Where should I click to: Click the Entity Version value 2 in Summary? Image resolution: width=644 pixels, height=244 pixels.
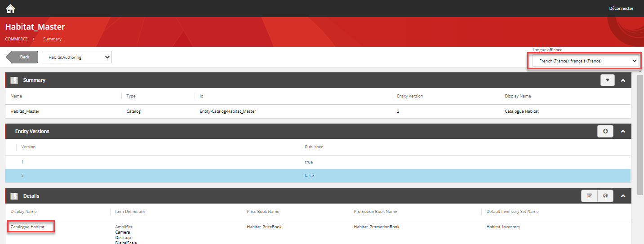point(398,111)
